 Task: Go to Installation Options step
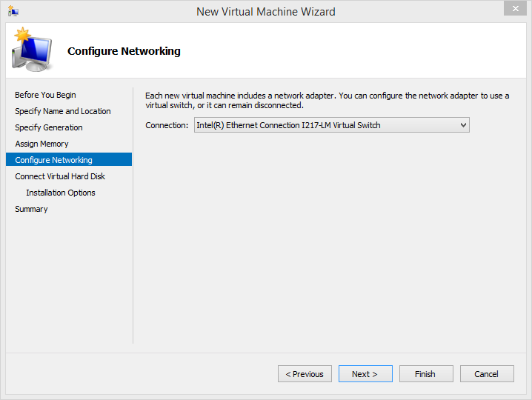(61, 193)
